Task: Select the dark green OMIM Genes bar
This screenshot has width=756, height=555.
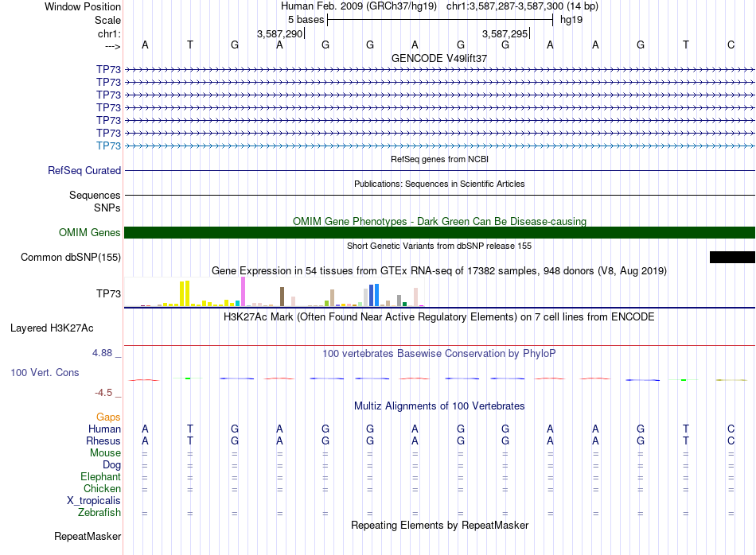Action: click(x=439, y=233)
